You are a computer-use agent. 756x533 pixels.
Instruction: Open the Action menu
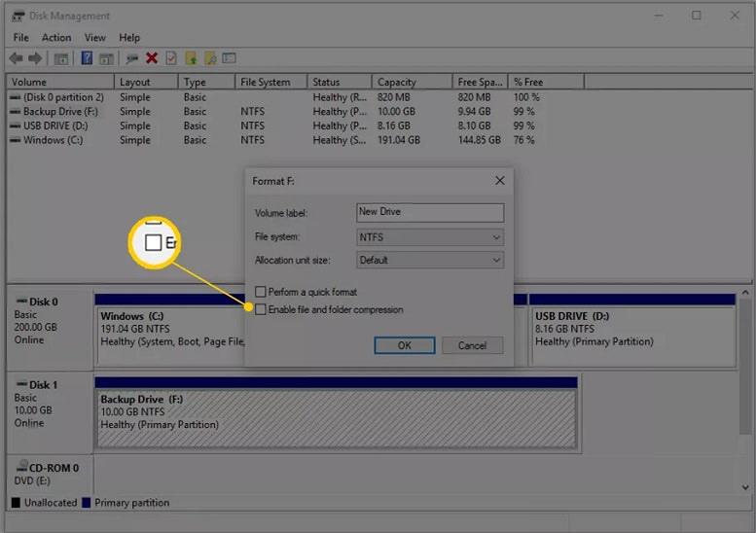pos(56,38)
